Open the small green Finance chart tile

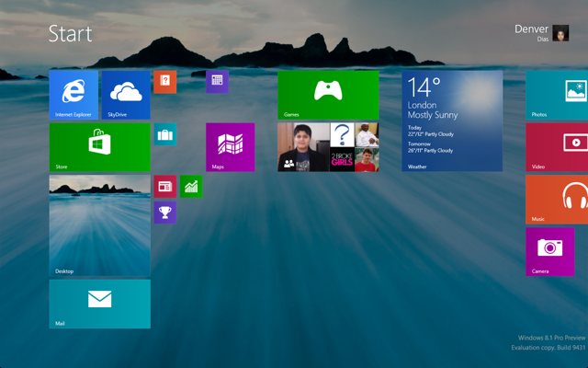191,186
